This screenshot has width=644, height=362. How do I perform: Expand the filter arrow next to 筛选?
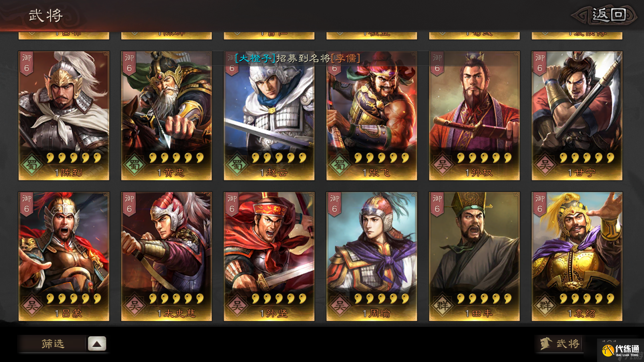pyautogui.click(x=97, y=344)
